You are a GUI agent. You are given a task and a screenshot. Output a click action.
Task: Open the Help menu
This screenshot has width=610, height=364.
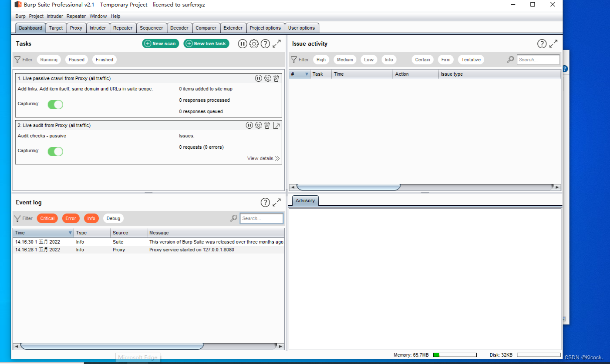coord(115,16)
